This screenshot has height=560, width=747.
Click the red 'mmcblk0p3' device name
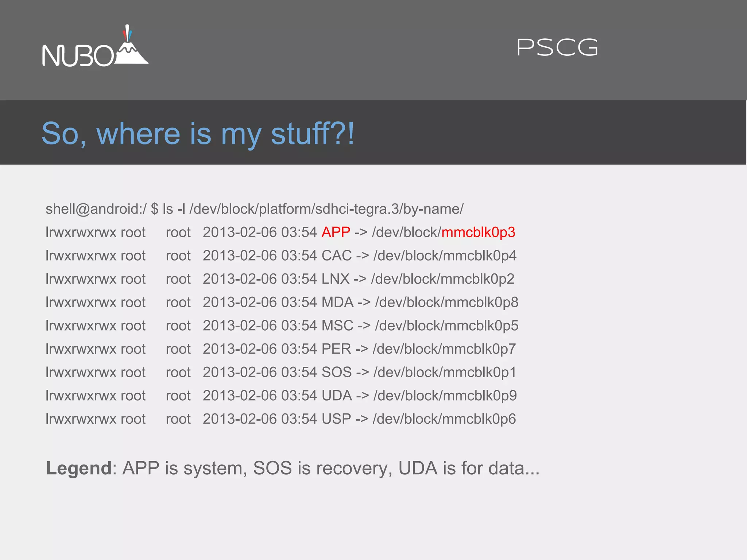pos(478,232)
